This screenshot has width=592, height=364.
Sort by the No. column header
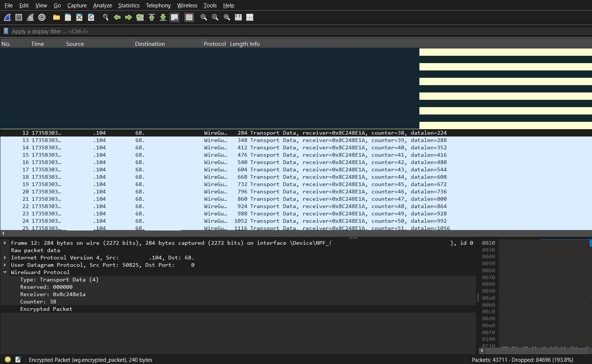pyautogui.click(x=15, y=44)
